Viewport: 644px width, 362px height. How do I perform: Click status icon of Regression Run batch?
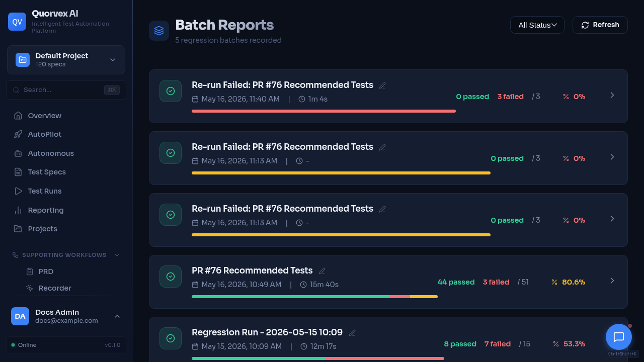[171, 338]
